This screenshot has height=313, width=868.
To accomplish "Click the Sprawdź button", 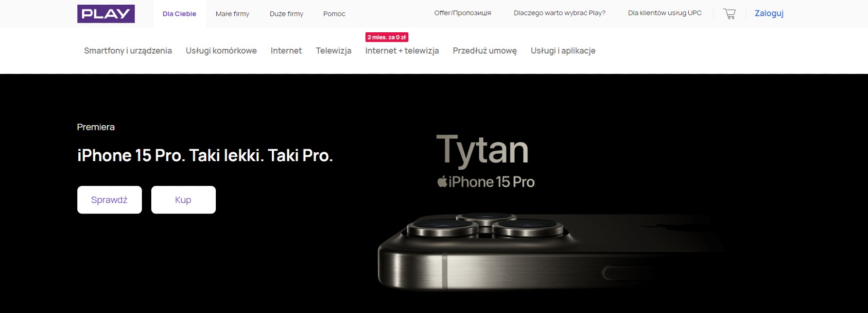I will 110,200.
